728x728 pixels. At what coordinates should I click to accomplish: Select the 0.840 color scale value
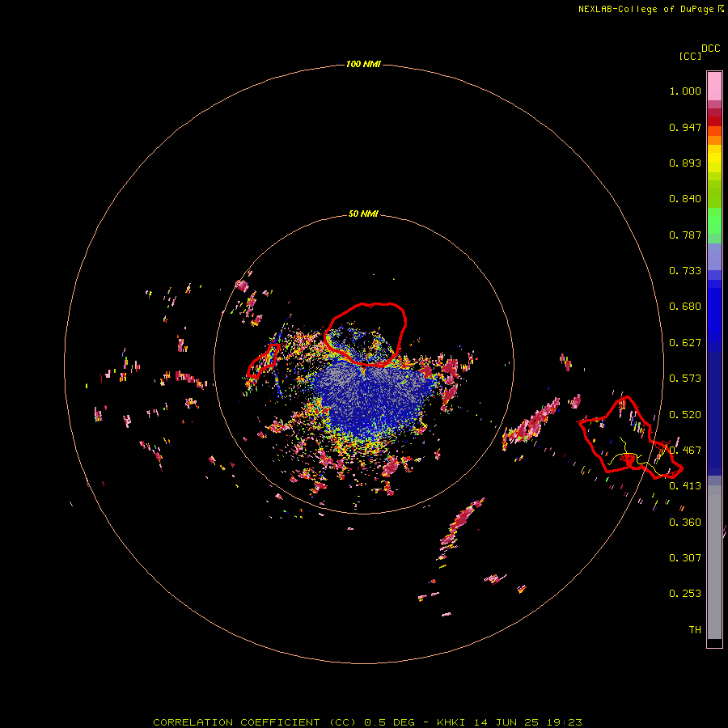tap(685, 199)
